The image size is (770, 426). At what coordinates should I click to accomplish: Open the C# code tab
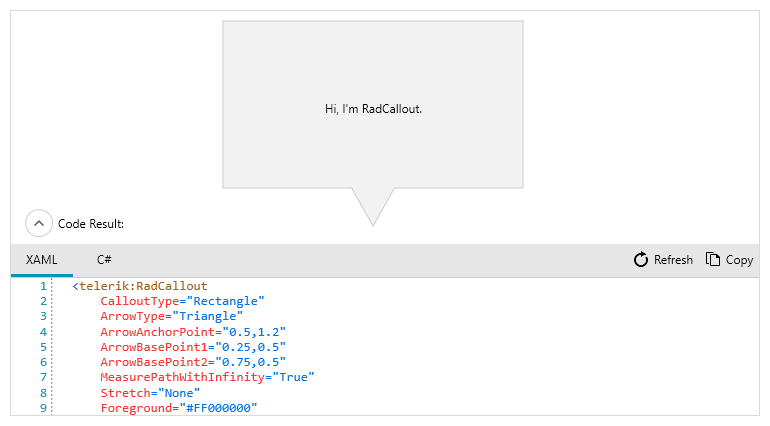click(104, 260)
